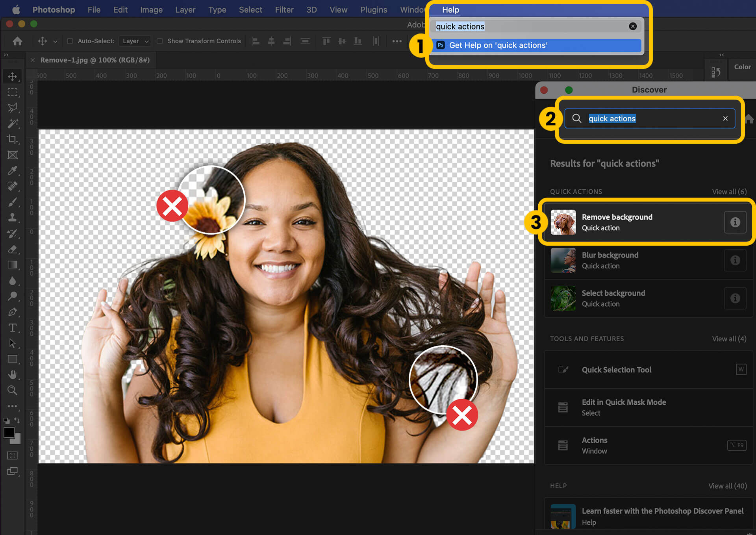Toggle Auto-Select checkbox on
Viewport: 756px width, 535px height.
[x=69, y=40]
